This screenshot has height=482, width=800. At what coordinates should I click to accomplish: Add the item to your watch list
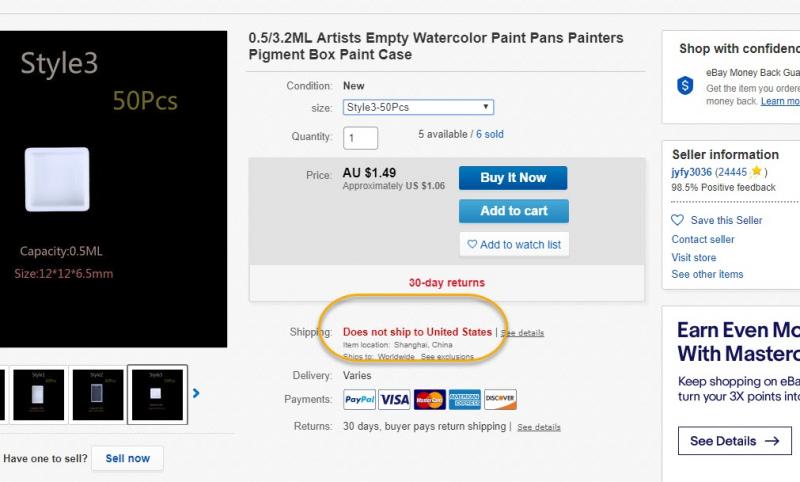[x=514, y=244]
